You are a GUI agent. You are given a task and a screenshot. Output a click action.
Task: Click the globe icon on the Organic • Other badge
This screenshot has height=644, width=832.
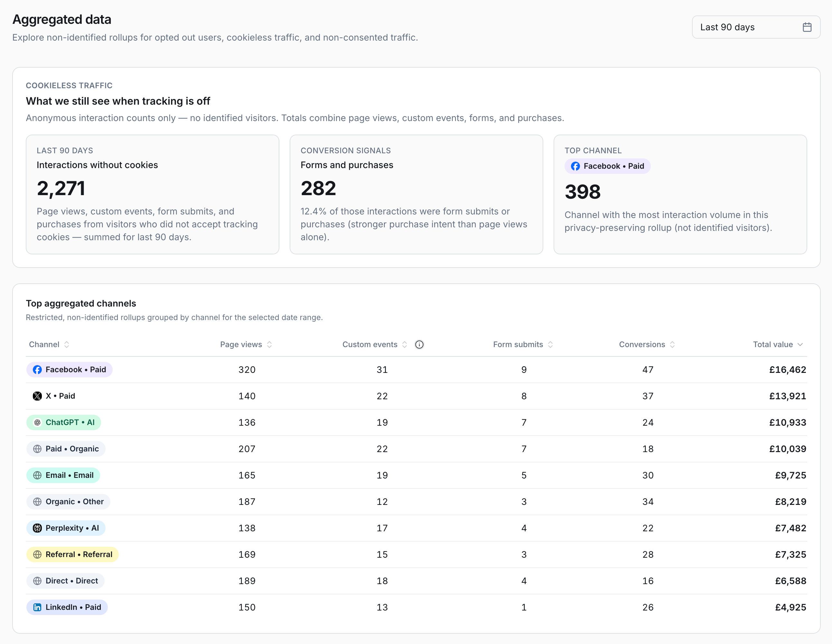point(38,501)
